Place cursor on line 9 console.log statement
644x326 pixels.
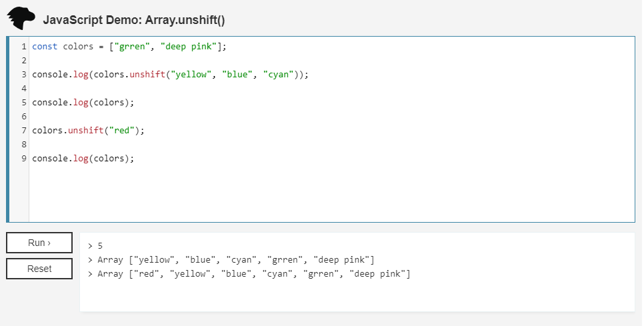(x=83, y=159)
